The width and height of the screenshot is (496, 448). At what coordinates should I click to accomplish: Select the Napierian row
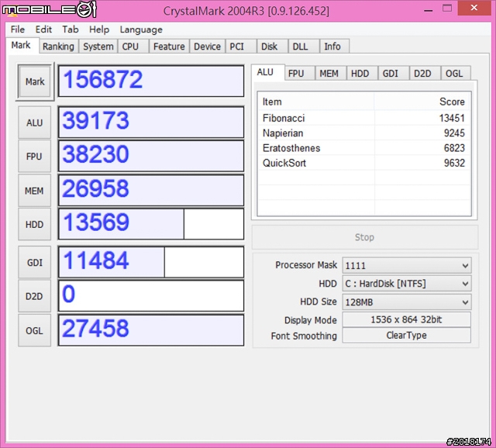tap(363, 133)
